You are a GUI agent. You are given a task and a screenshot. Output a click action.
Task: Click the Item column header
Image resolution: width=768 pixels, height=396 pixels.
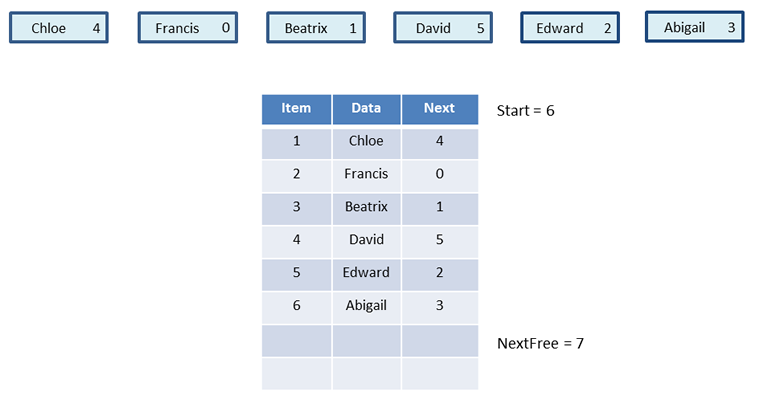coord(296,109)
